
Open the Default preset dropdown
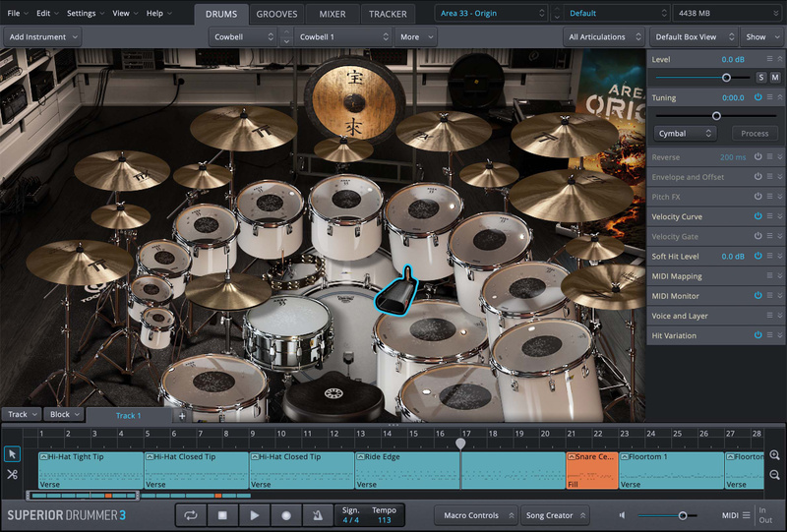[x=617, y=14]
